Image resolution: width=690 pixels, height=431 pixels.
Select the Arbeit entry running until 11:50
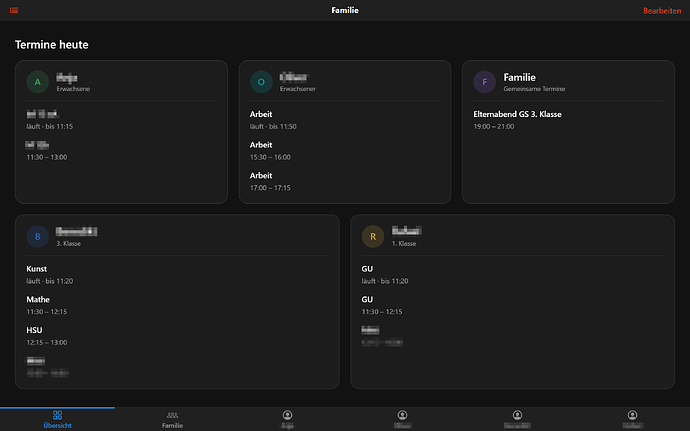(x=273, y=120)
